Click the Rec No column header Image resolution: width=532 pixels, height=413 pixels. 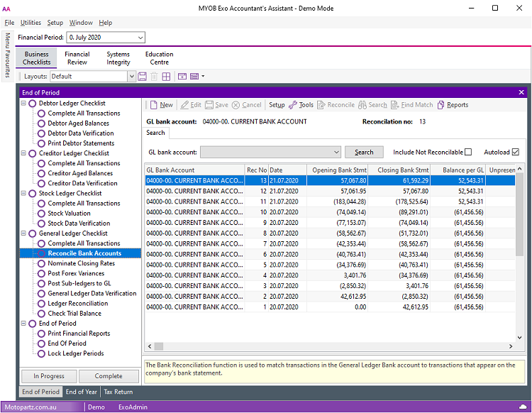click(257, 170)
